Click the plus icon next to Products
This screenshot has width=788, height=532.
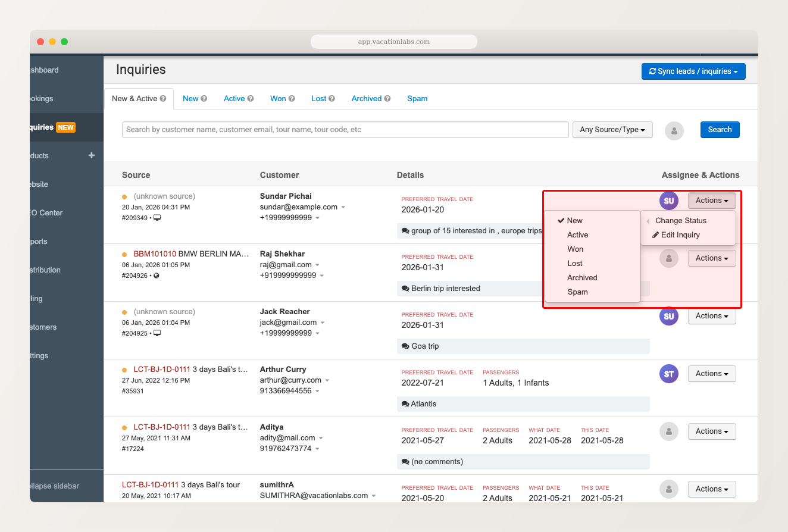[x=91, y=155]
